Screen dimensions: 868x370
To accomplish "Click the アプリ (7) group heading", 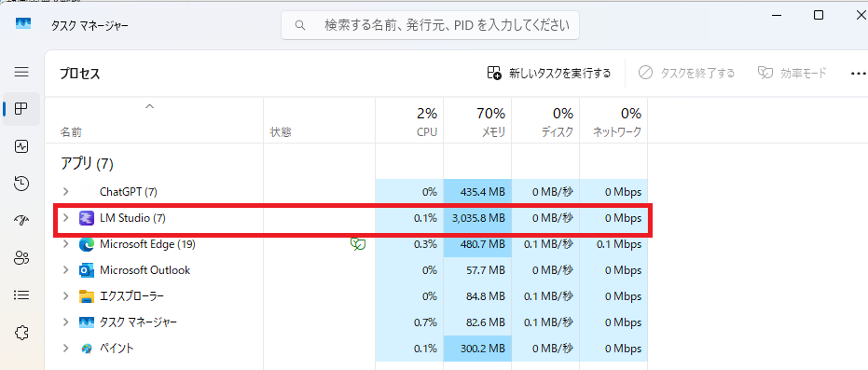I will (x=87, y=164).
